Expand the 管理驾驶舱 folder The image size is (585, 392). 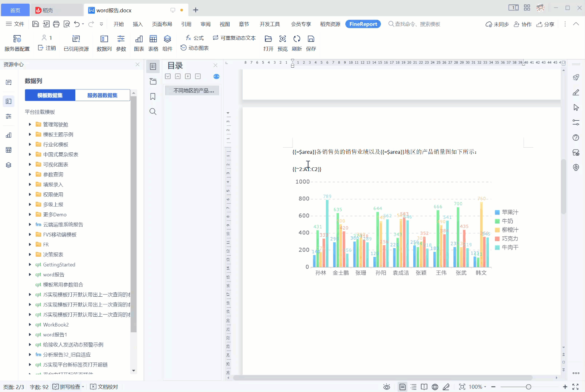pos(30,124)
